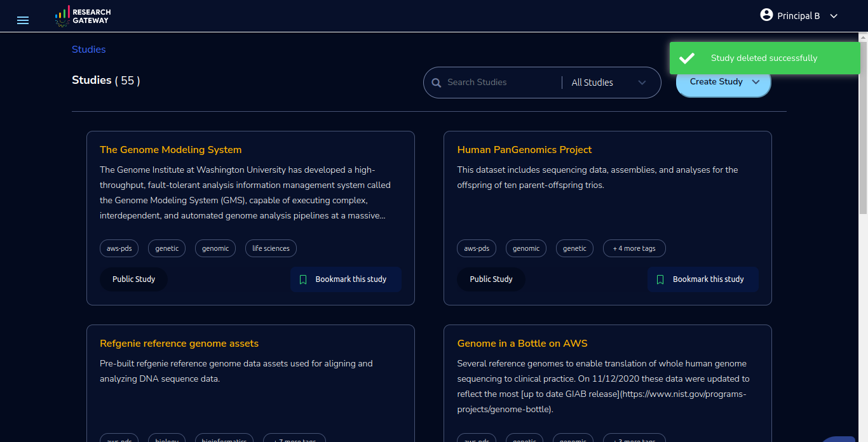Dismiss the Study deleted successfully notification
This screenshot has width=868, height=442.
pyautogui.click(x=764, y=58)
